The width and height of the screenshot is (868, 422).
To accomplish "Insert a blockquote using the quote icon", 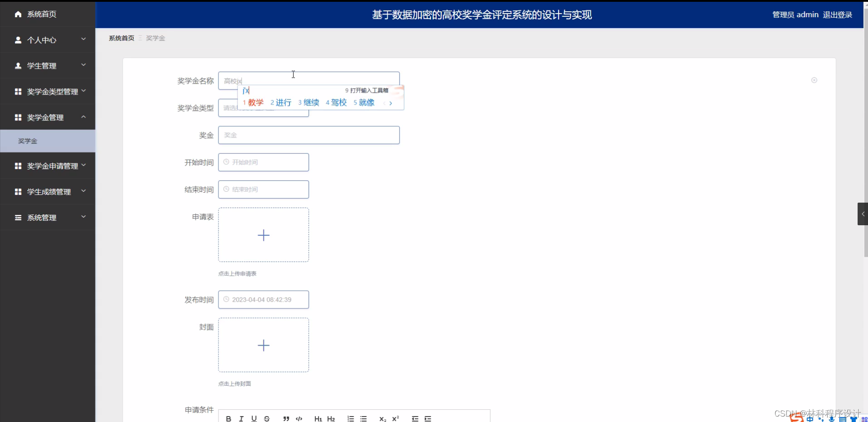I will 286,418.
